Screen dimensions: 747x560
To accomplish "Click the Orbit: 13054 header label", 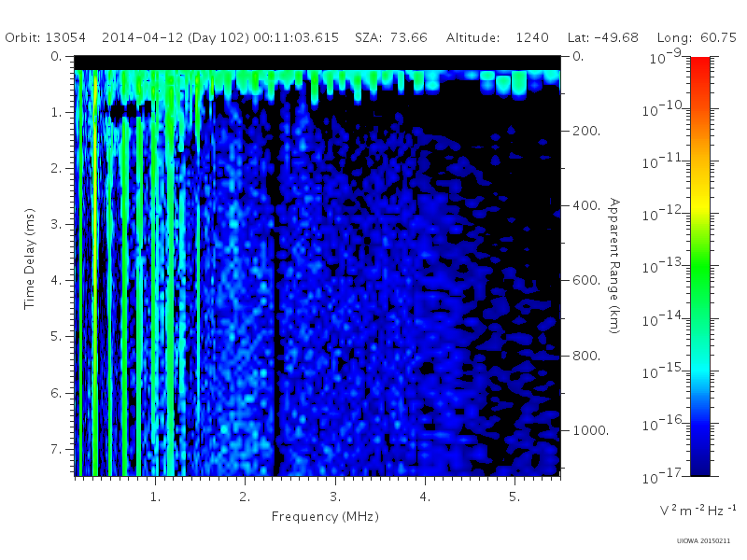I will (x=45, y=37).
